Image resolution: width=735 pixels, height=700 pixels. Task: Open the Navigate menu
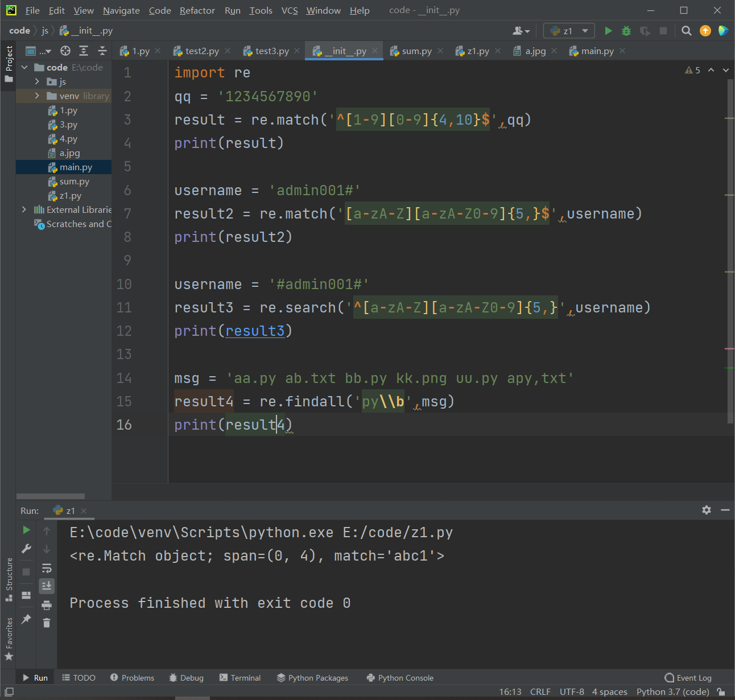click(121, 10)
